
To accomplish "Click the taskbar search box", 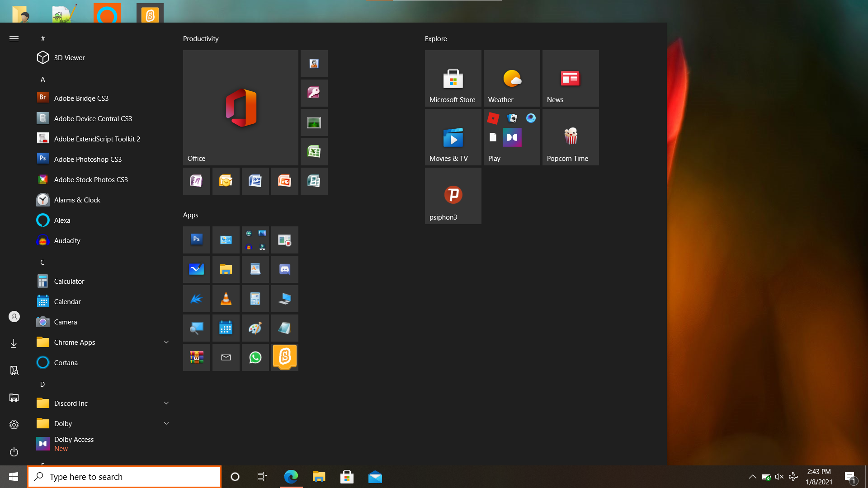I will pyautogui.click(x=124, y=477).
